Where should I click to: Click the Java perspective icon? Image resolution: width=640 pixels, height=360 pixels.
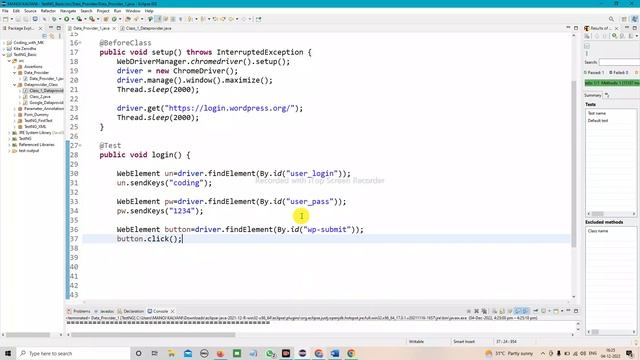[635, 19]
